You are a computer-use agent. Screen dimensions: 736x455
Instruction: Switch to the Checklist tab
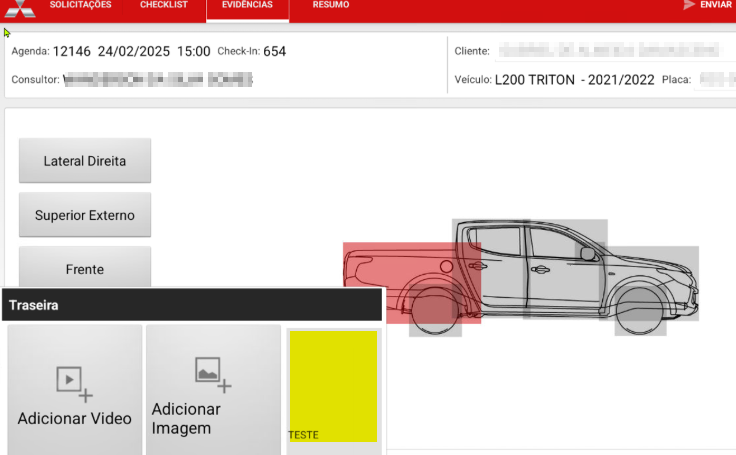coord(164,5)
